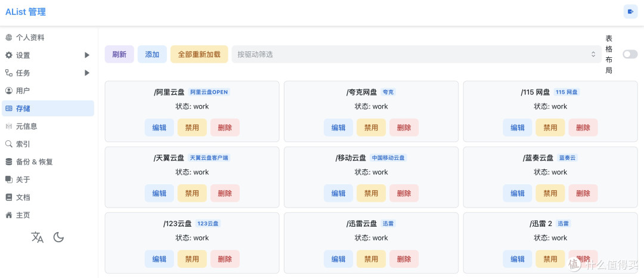Click the 存储 storage icon
The image size is (644, 278).
(8, 109)
